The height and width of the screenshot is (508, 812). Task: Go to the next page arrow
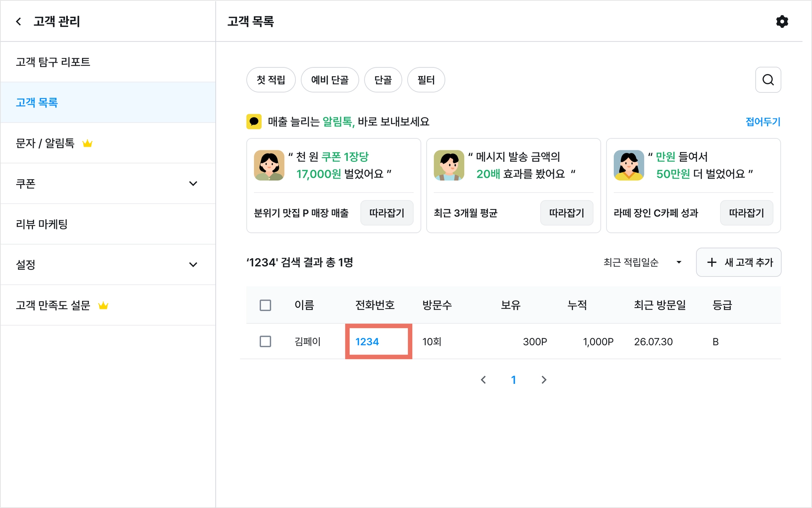coord(544,380)
